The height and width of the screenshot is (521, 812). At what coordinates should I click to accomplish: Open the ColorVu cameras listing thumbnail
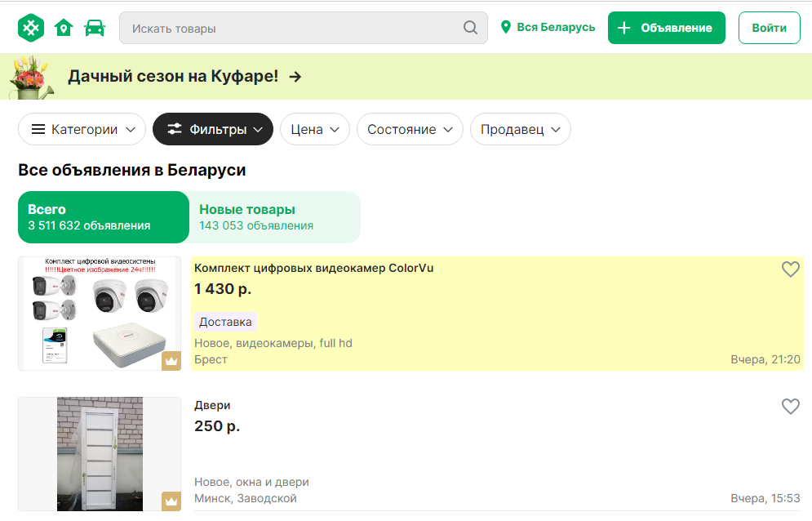tap(100, 314)
